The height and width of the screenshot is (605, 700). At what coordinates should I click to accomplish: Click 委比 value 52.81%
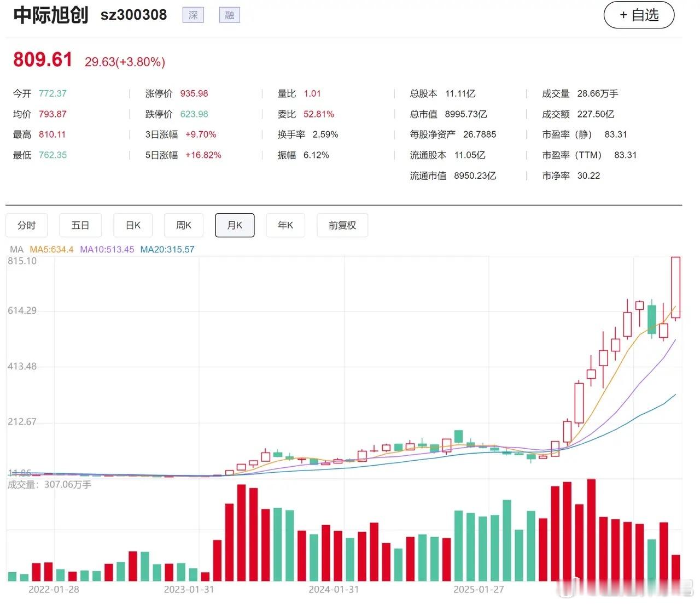click(x=319, y=114)
